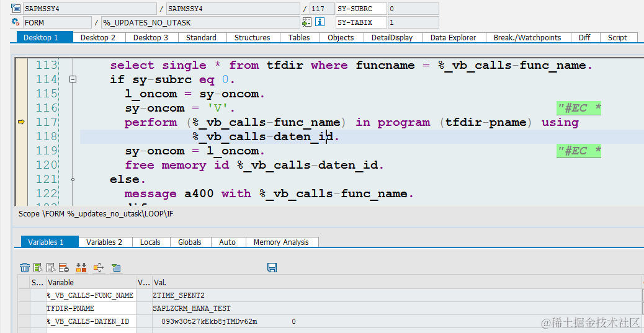Click the 'l_oncom = sy-oncom' statement on line 115
Image resolution: width=644 pixels, height=333 pixels.
195,94
